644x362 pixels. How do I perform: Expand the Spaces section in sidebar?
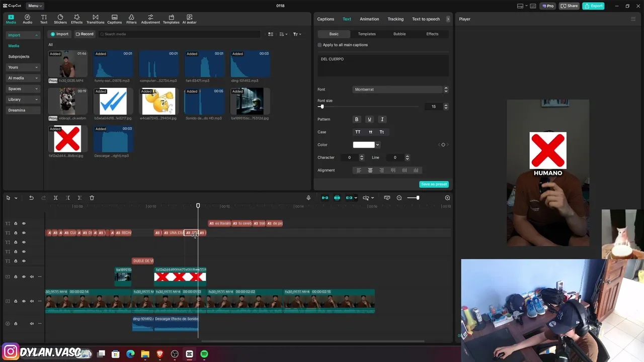coord(23,88)
